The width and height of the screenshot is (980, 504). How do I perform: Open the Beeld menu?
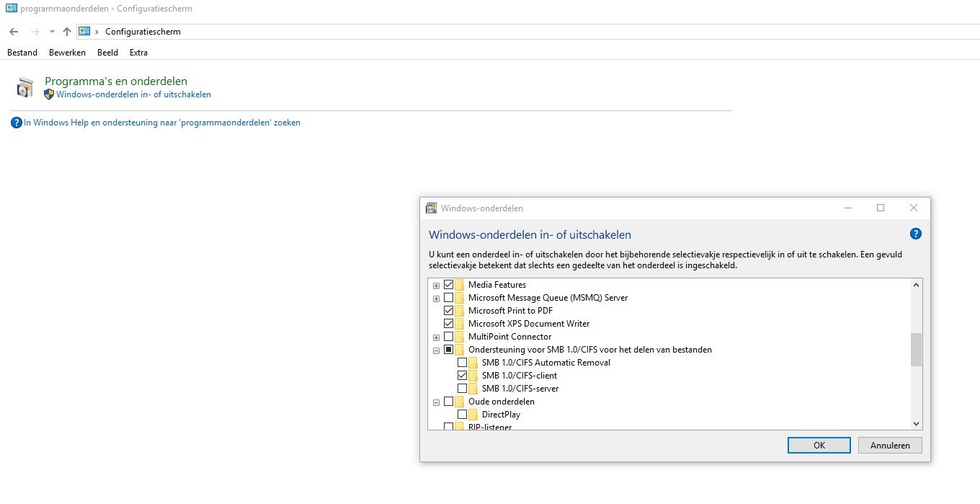tap(107, 53)
